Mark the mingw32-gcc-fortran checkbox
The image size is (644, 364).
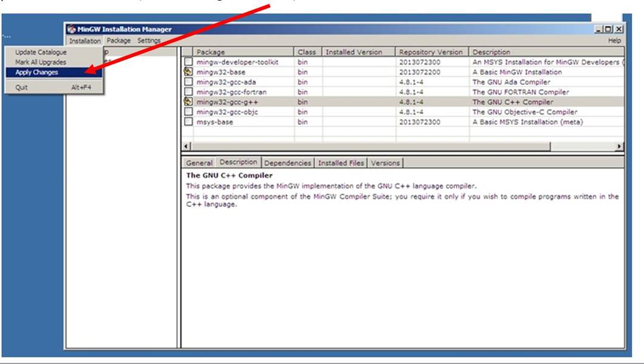[188, 92]
